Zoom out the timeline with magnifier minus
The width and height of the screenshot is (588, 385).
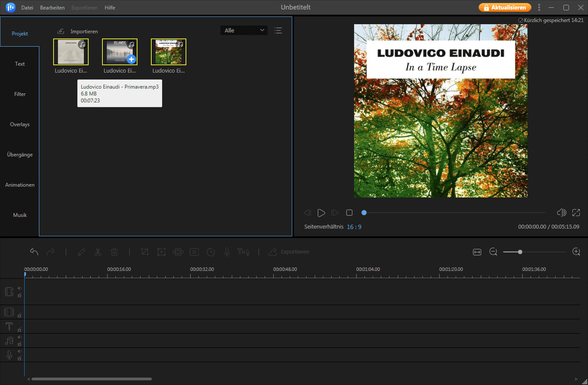pyautogui.click(x=493, y=252)
